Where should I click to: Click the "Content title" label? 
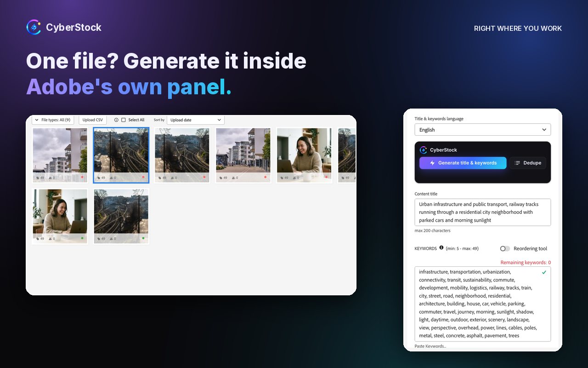click(426, 194)
